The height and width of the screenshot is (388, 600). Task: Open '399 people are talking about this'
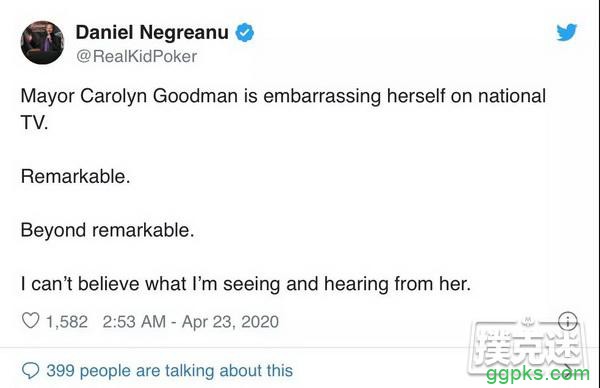170,370
